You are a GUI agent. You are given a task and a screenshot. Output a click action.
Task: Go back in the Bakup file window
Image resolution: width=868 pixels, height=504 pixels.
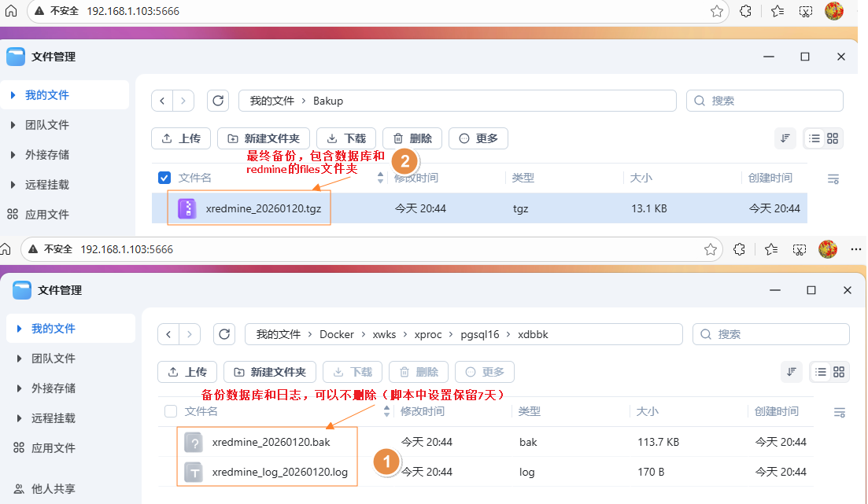click(x=162, y=101)
